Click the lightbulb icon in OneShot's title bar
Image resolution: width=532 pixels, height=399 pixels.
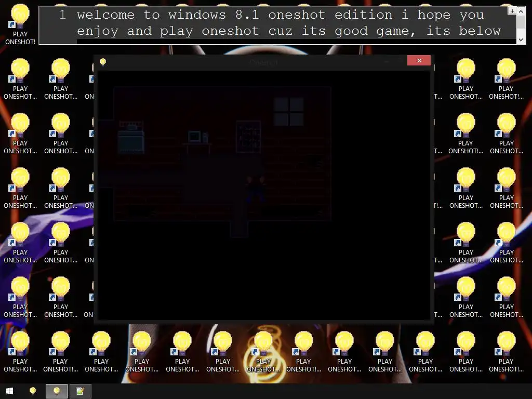[x=103, y=62]
